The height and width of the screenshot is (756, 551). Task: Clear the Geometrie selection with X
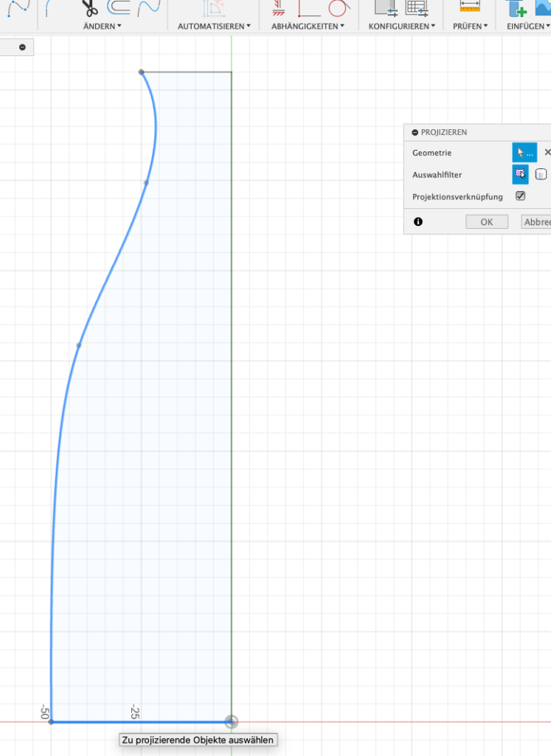coord(547,153)
